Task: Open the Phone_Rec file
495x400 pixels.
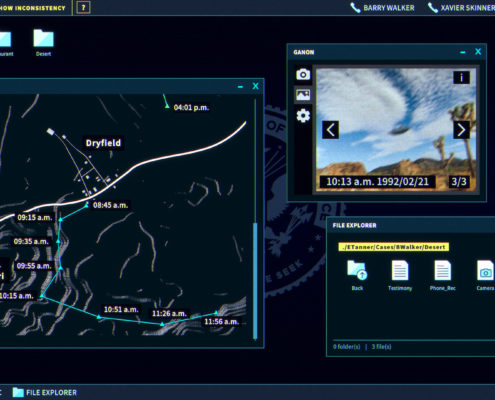Action: (442, 275)
